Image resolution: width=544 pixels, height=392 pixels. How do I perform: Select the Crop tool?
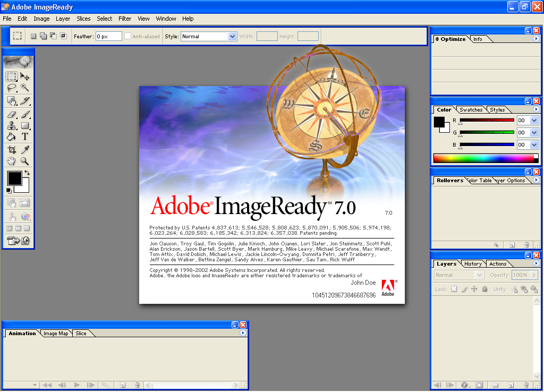tap(12, 150)
